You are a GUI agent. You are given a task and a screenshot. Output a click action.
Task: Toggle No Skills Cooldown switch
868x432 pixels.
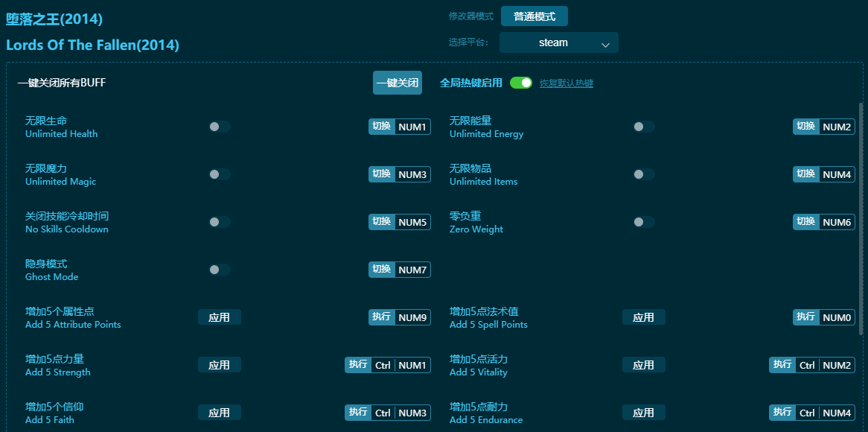click(x=220, y=222)
